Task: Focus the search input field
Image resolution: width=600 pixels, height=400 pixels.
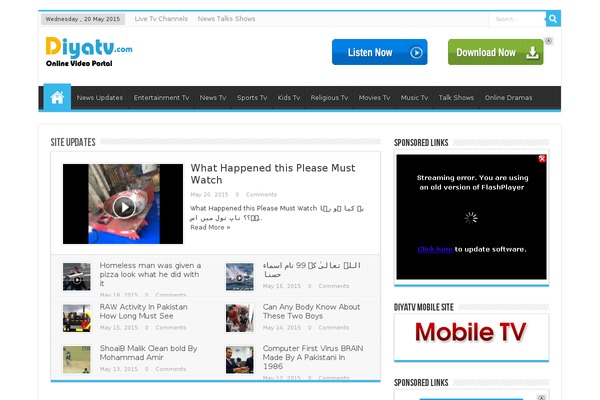Action: coord(517,19)
